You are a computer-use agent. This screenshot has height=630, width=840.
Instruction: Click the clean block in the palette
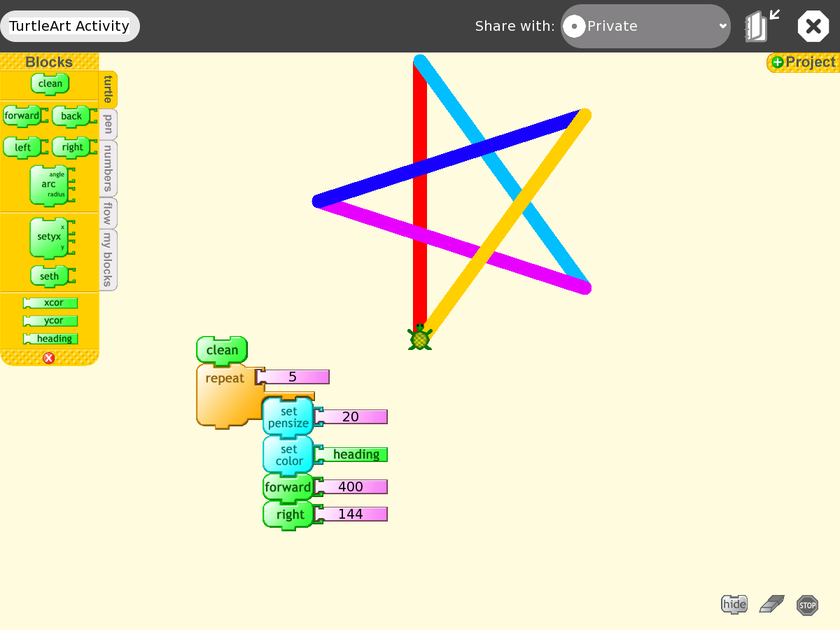50,84
